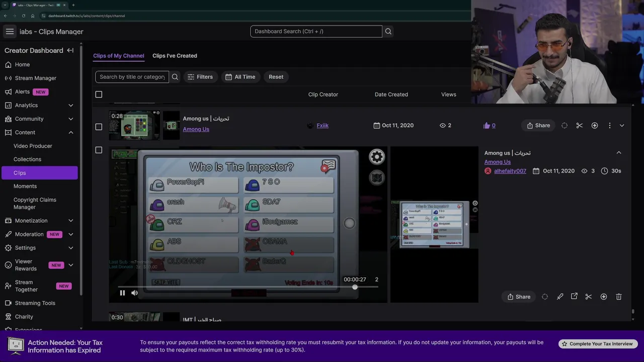
Task: Expand the Analytics section
Action: click(x=71, y=105)
